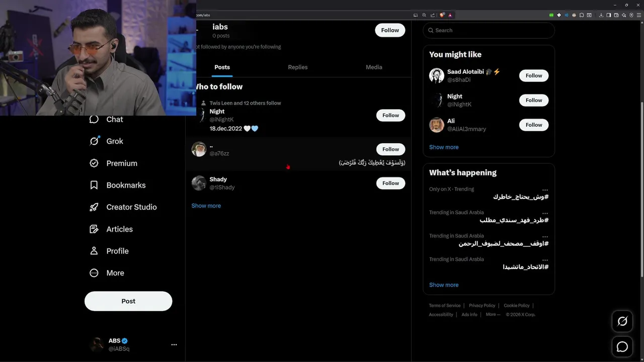Open the browser hamburger menu

point(639,15)
